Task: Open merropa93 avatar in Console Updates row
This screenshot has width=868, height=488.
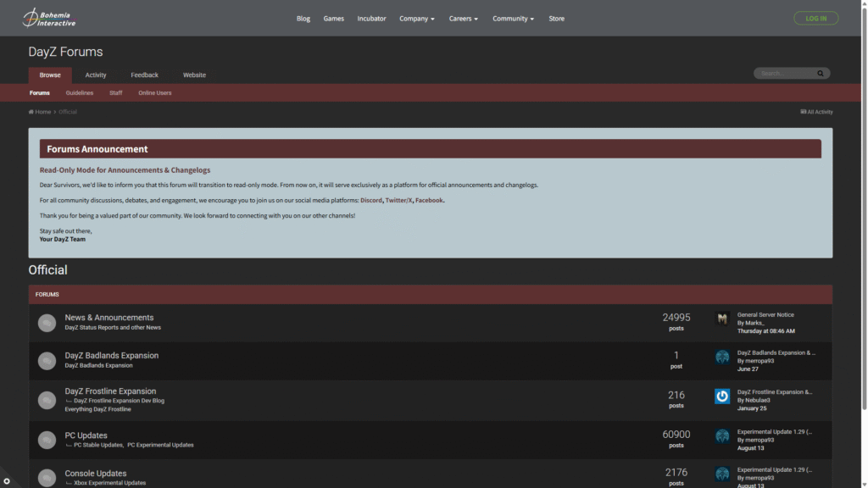Action: (x=722, y=474)
